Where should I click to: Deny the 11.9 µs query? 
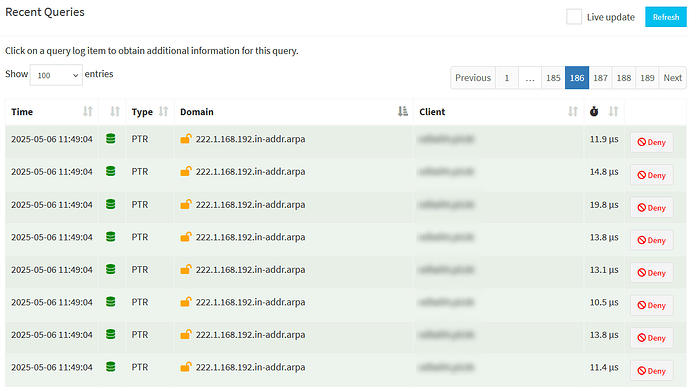(x=652, y=142)
